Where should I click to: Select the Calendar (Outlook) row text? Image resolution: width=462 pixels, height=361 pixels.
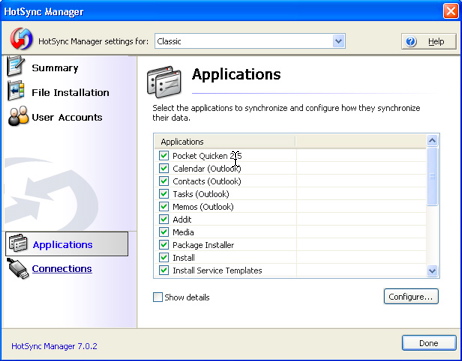(x=207, y=169)
